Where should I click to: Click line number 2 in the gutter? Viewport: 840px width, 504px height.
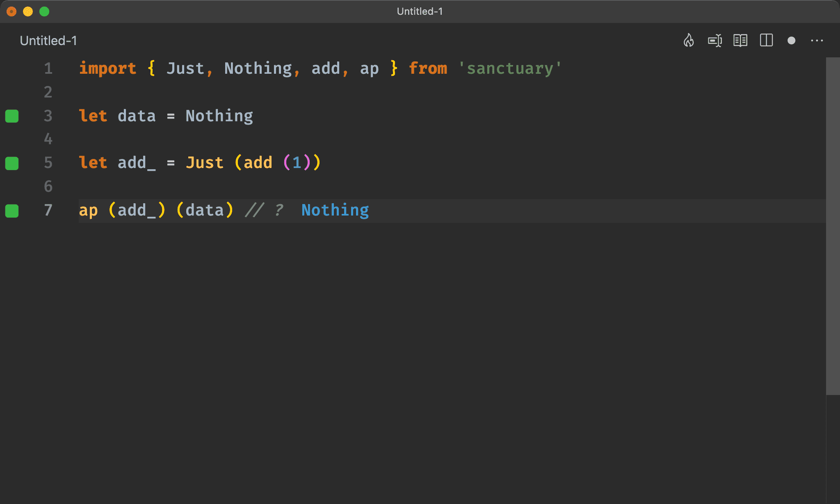coord(48,92)
